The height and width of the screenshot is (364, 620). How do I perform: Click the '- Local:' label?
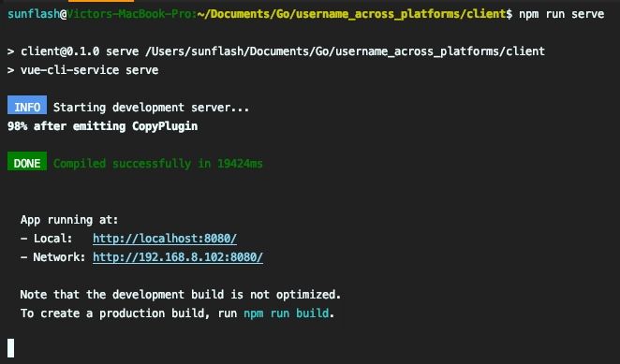[46, 239]
